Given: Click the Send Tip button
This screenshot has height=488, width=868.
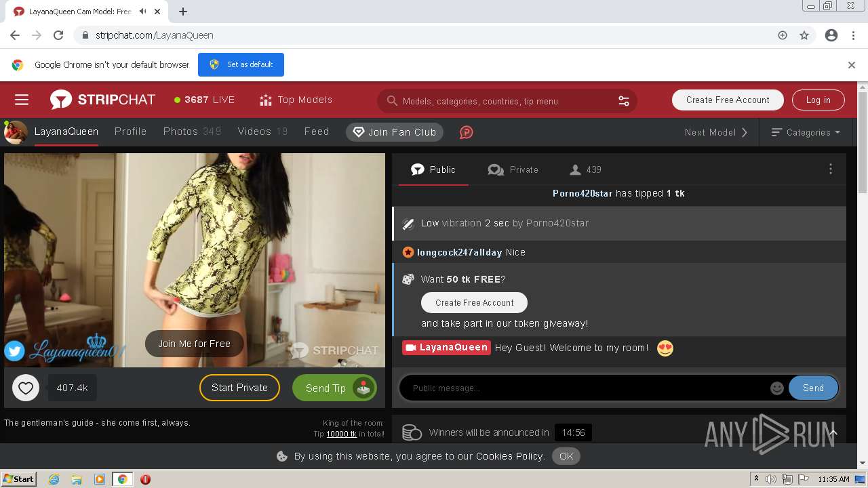Looking at the screenshot, I should tap(334, 388).
